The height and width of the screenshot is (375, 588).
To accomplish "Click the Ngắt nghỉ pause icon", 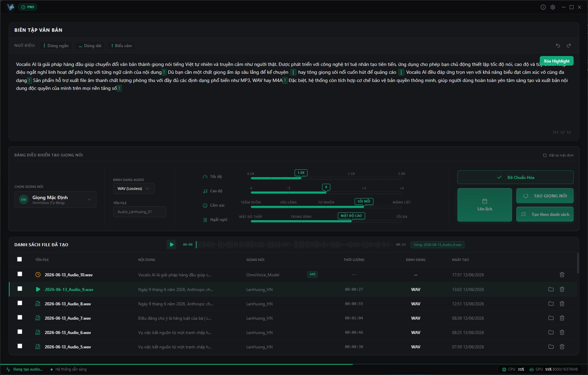I will tap(205, 220).
